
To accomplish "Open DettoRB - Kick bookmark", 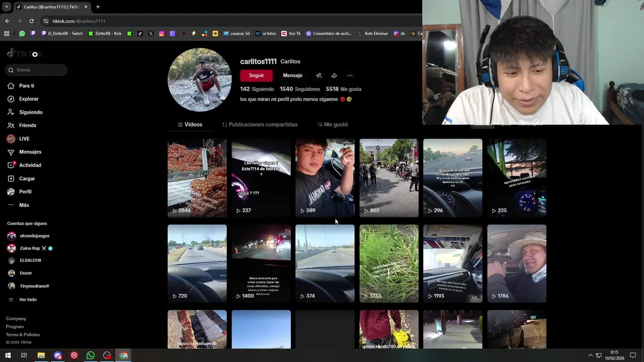I will pyautogui.click(x=105, y=34).
